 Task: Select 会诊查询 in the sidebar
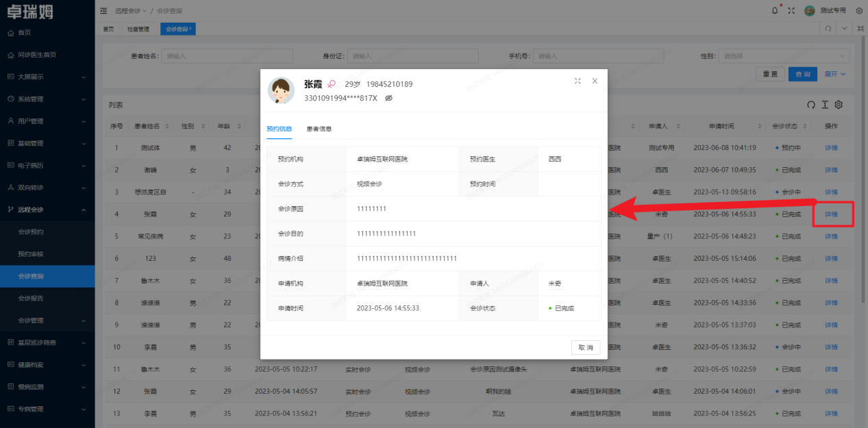47,276
